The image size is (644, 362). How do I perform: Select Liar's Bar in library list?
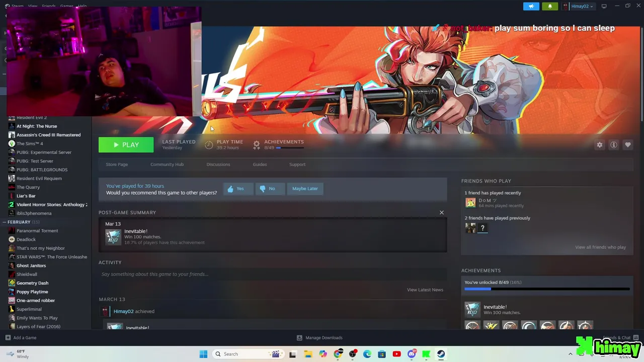click(x=26, y=196)
